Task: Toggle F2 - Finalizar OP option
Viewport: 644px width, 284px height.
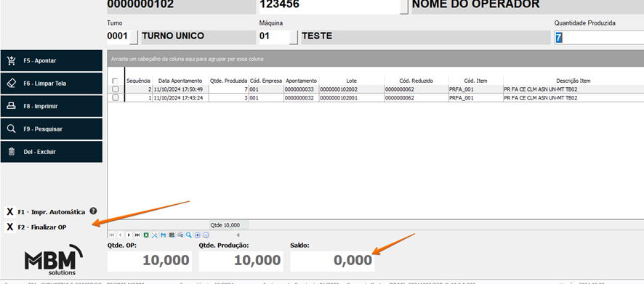Action: (x=10, y=227)
